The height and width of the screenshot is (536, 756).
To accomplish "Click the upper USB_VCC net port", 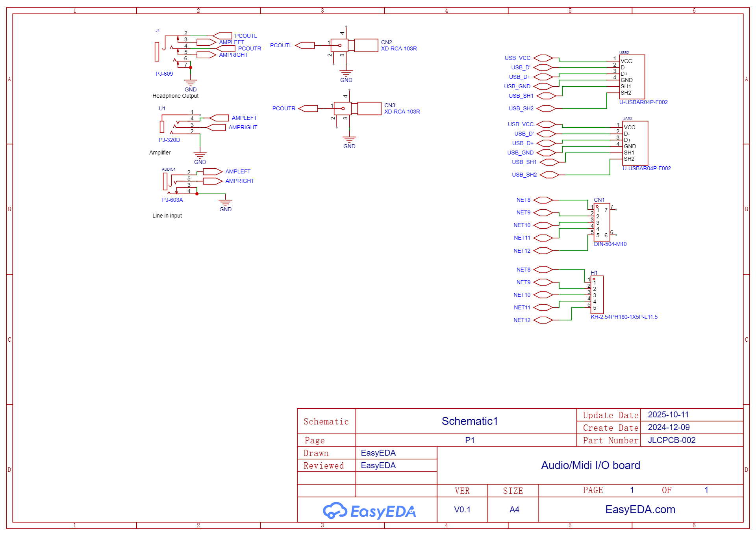I will pos(543,58).
